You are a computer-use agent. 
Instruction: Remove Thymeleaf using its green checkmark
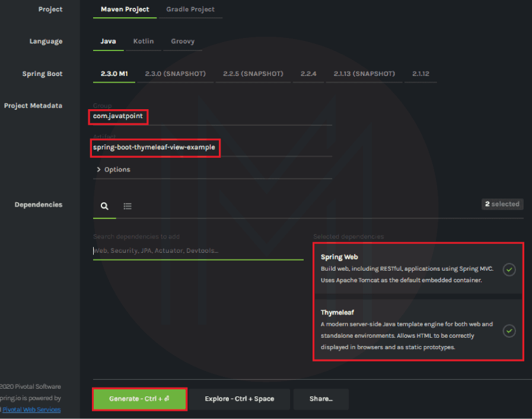click(x=509, y=331)
